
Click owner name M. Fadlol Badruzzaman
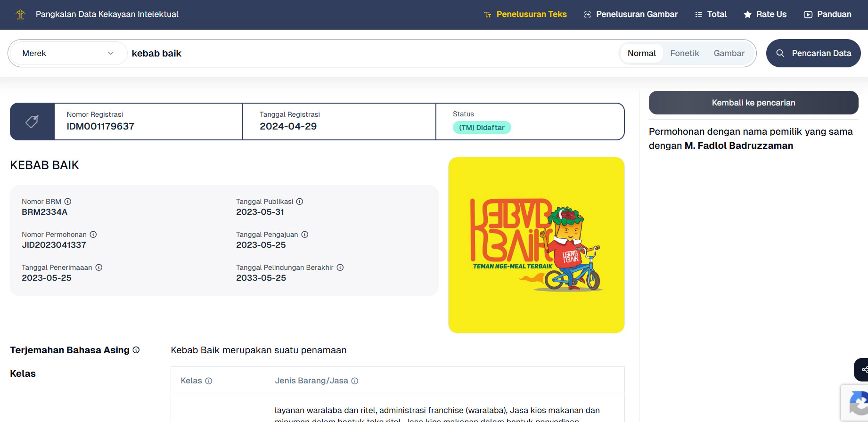[739, 146]
